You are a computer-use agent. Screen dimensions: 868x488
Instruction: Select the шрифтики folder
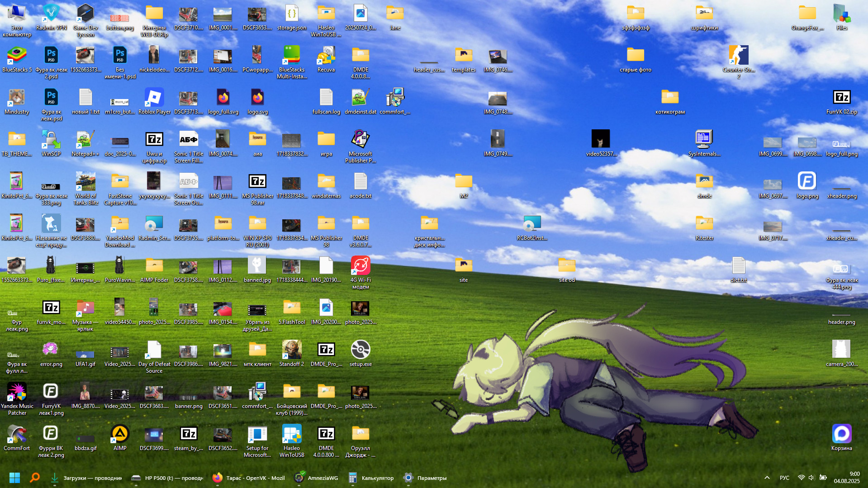tap(704, 17)
